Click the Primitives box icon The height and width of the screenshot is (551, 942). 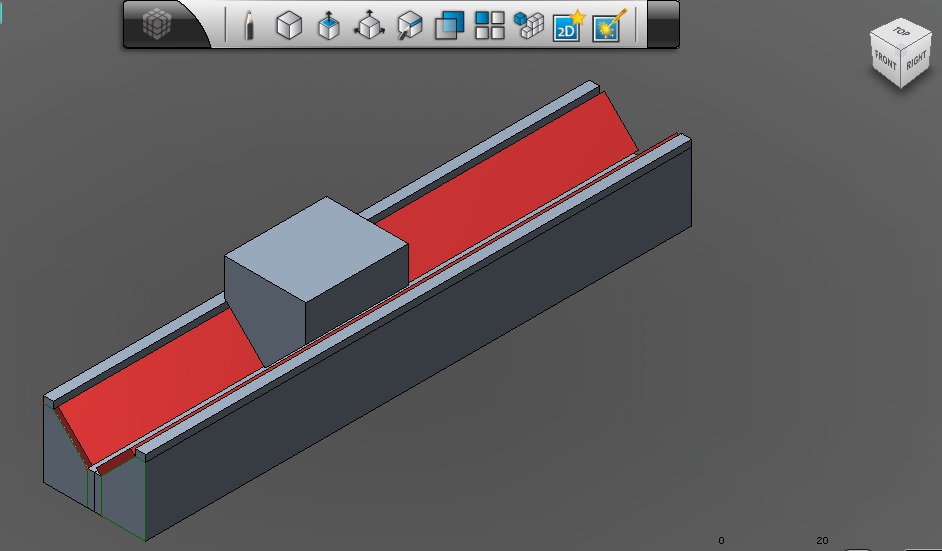(x=289, y=25)
